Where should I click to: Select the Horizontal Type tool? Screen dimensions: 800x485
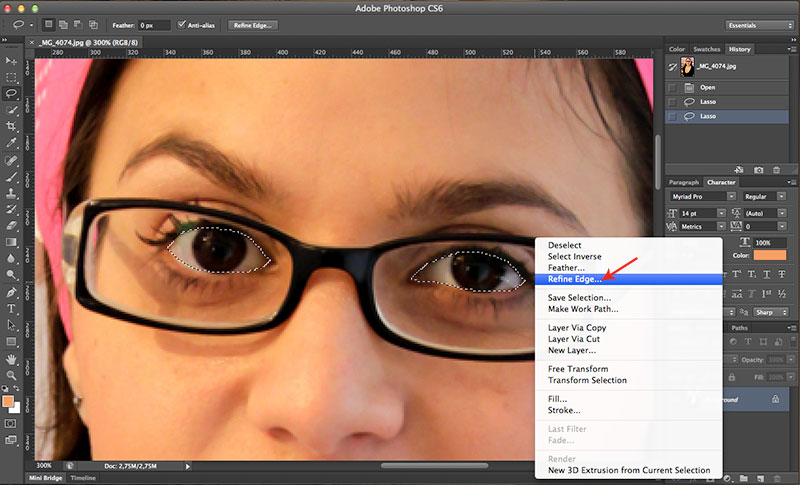pyautogui.click(x=12, y=309)
